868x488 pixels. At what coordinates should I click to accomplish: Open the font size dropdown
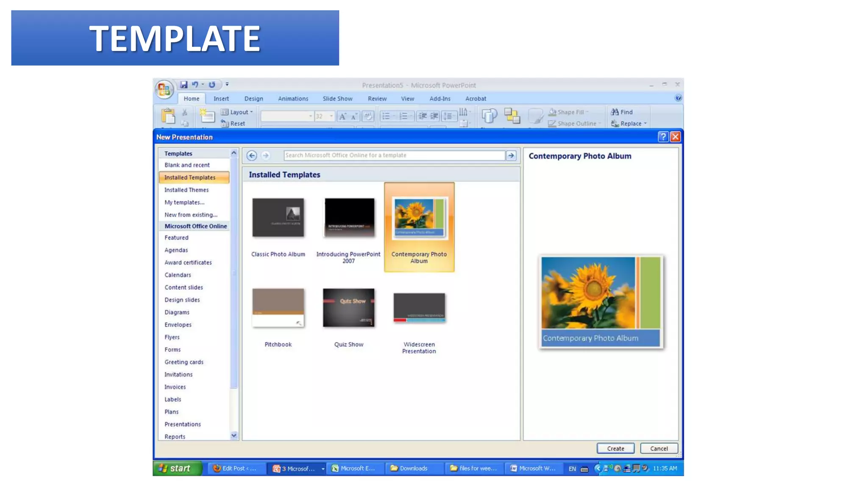[331, 116]
